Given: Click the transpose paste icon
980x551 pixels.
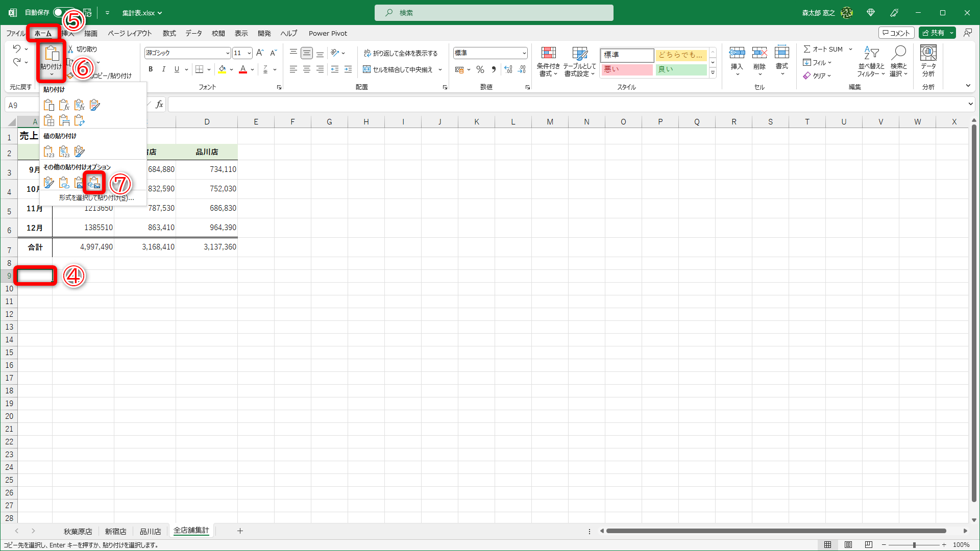Looking at the screenshot, I should (x=79, y=121).
